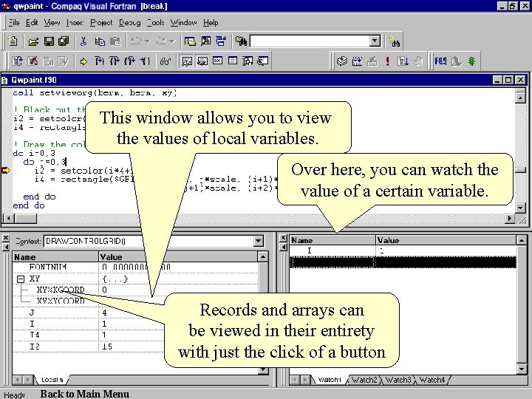Open the Edit menu

coord(32,22)
